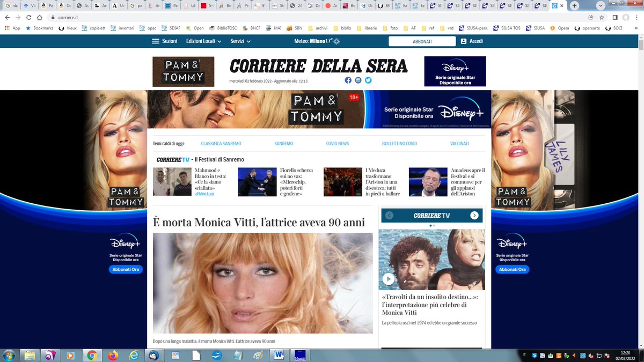Play the Travolti da un insolito destino video
Viewport: 644px width, 362px height.
tap(388, 279)
